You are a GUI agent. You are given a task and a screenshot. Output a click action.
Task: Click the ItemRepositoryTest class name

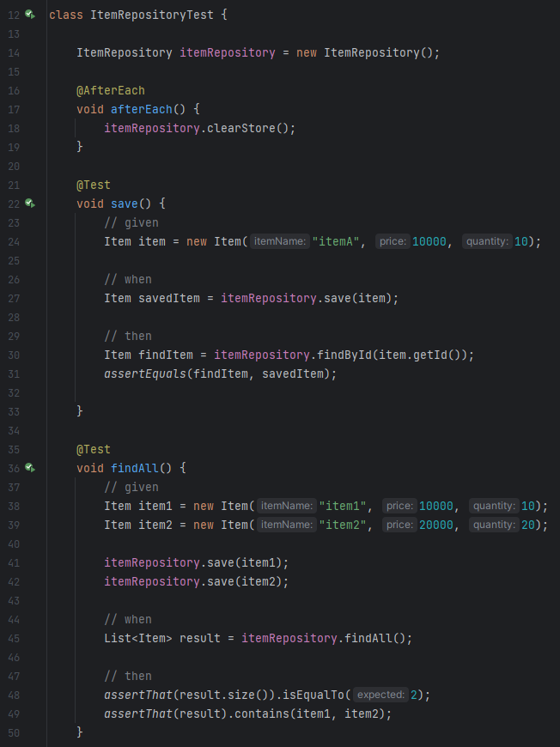[x=152, y=15]
